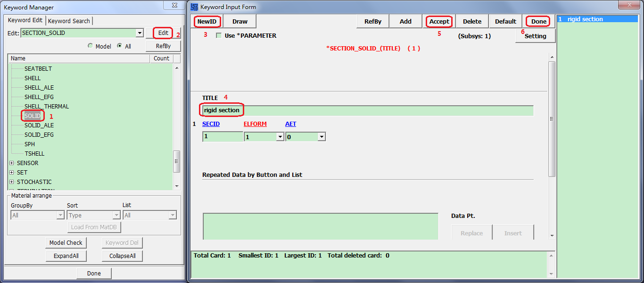Click RefBy button in Keyword Manager
Screen dimensions: 644x283
(163, 46)
